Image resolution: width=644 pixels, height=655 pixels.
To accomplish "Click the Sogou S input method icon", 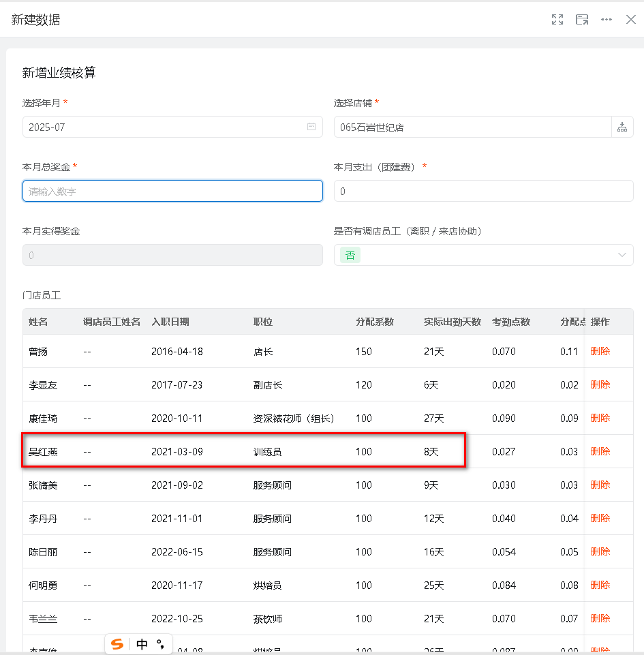I will (117, 644).
